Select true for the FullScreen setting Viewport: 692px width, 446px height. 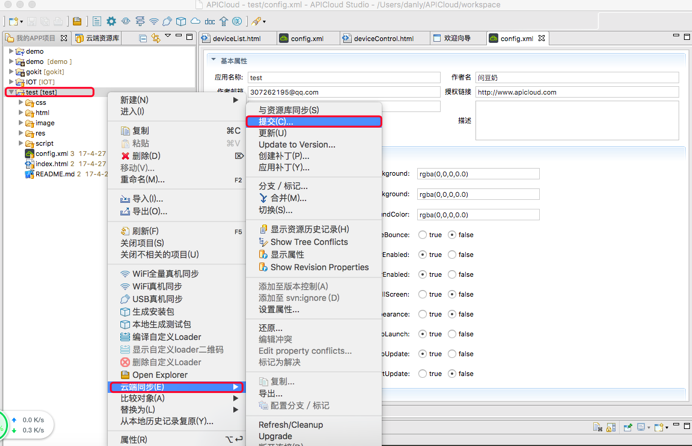pyautogui.click(x=423, y=294)
